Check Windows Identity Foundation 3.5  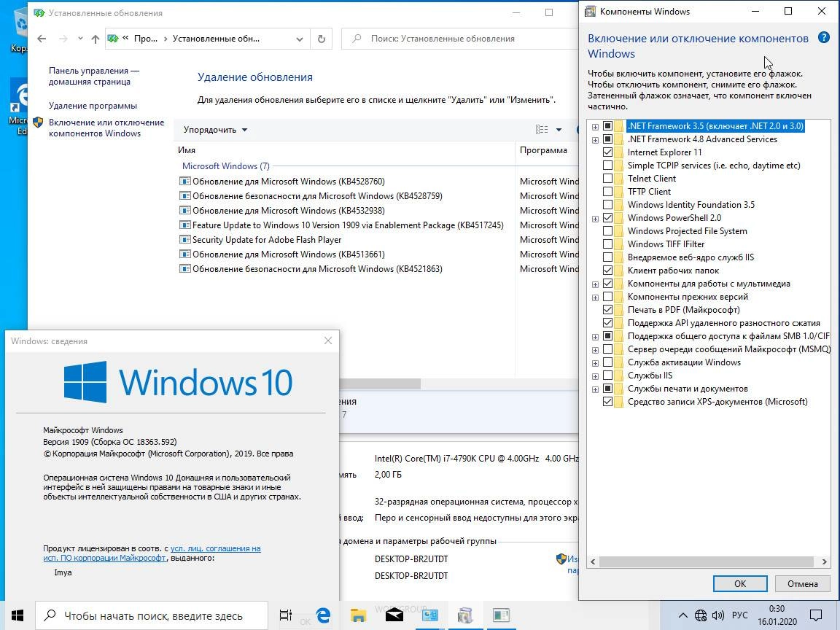(607, 205)
